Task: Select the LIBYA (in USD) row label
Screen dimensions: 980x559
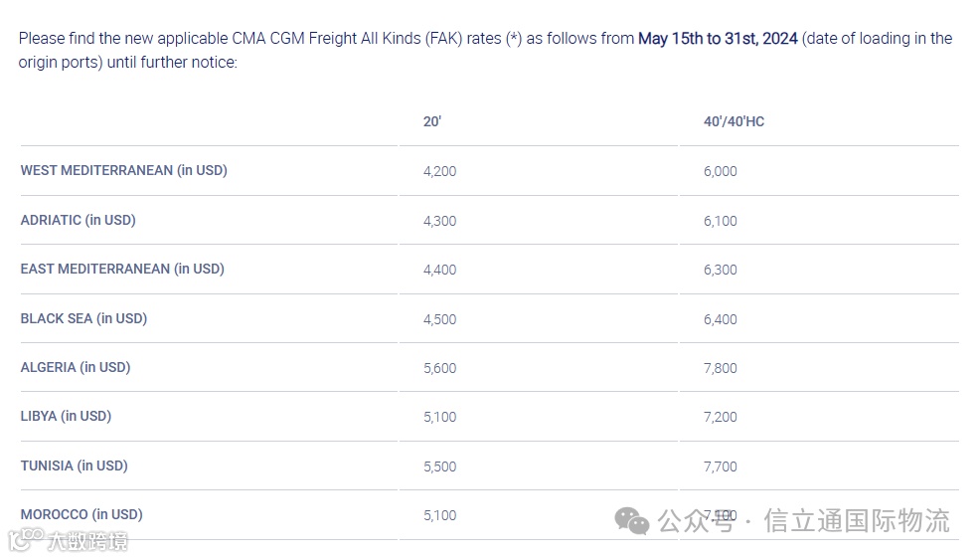Action: tap(66, 416)
